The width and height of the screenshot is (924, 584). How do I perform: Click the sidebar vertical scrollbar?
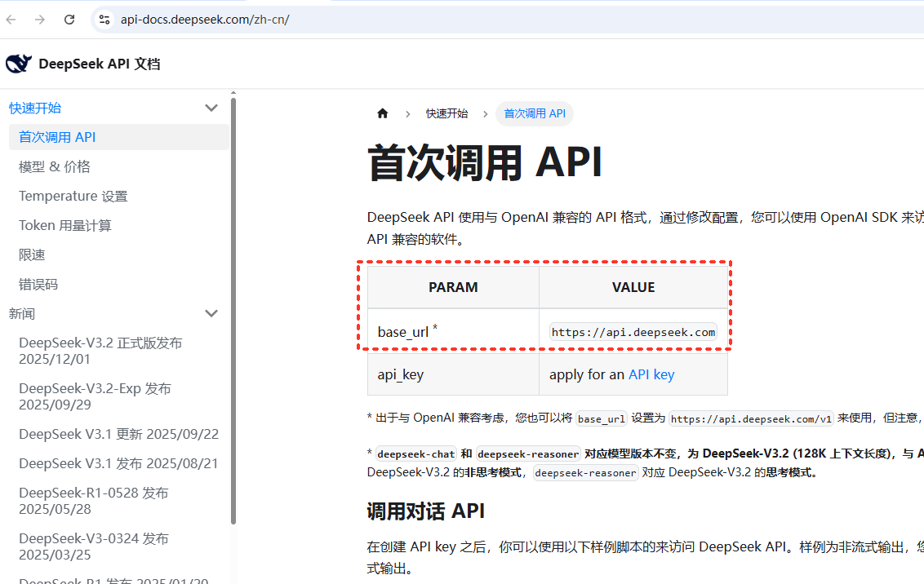click(x=233, y=310)
